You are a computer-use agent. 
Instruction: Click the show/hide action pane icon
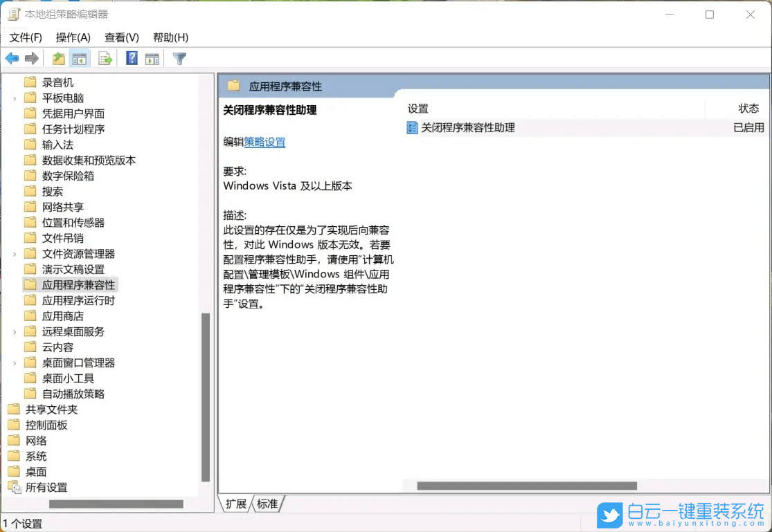coord(154,58)
